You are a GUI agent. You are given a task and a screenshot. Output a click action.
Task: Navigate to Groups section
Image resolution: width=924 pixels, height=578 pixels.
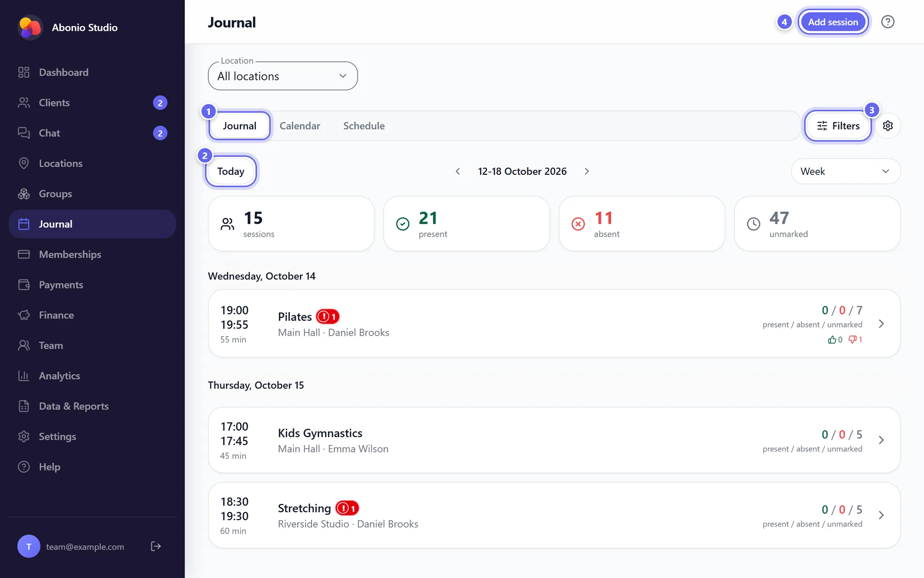click(92, 194)
